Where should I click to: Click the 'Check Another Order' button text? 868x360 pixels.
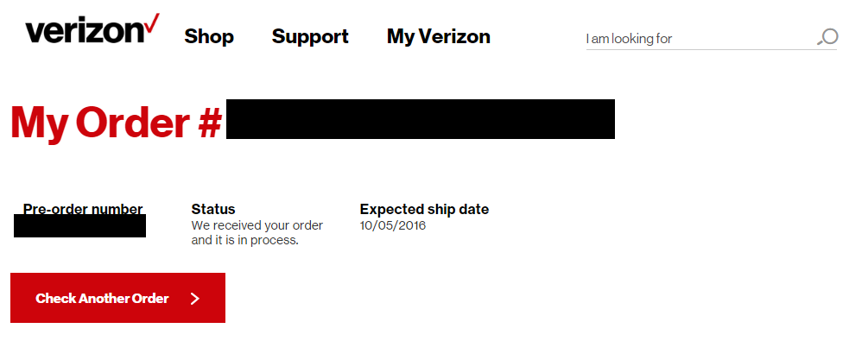pyautogui.click(x=102, y=299)
